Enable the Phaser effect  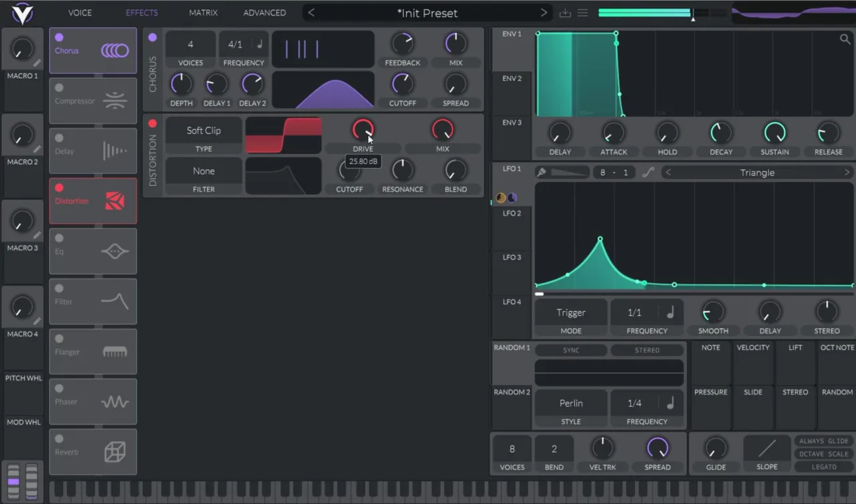point(59,388)
